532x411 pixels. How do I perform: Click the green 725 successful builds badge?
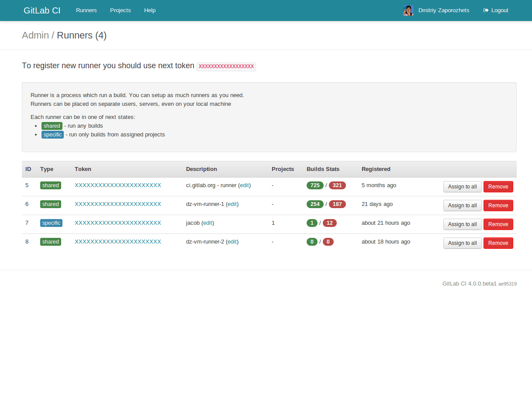coord(315,185)
